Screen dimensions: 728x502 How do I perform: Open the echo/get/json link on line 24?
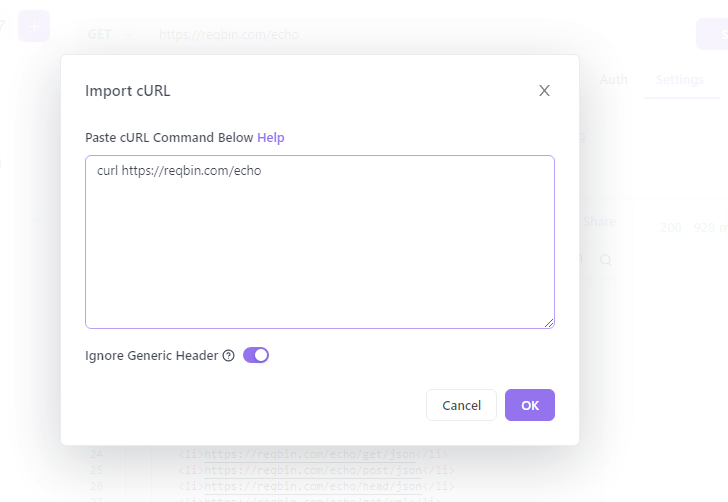[x=310, y=454]
